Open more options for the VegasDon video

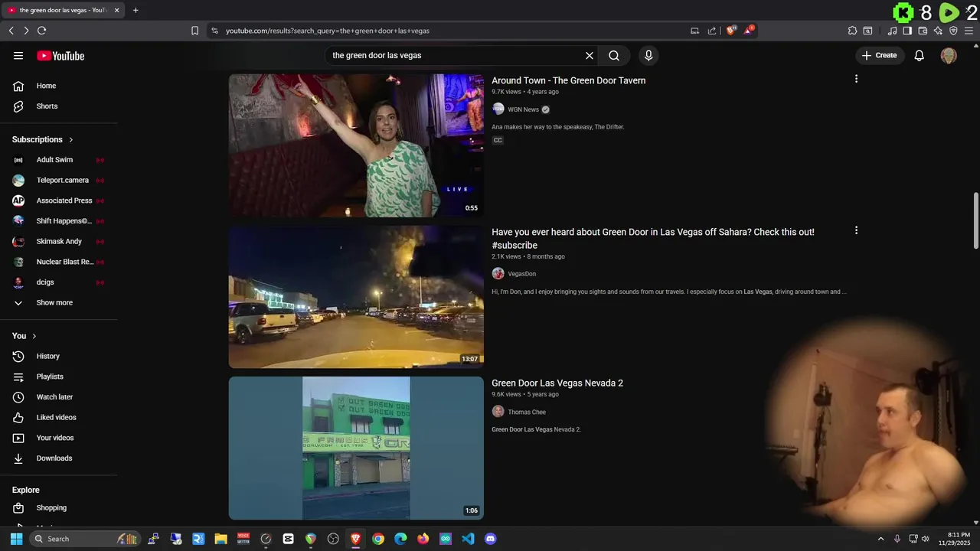[856, 230]
